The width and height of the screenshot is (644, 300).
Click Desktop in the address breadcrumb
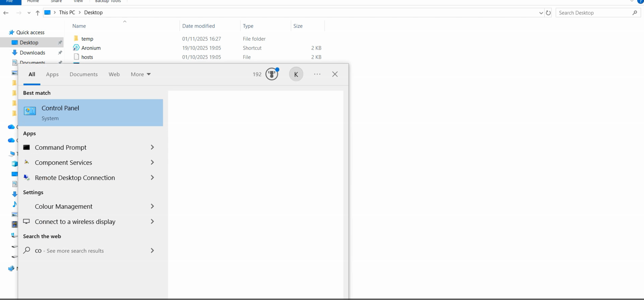[93, 12]
